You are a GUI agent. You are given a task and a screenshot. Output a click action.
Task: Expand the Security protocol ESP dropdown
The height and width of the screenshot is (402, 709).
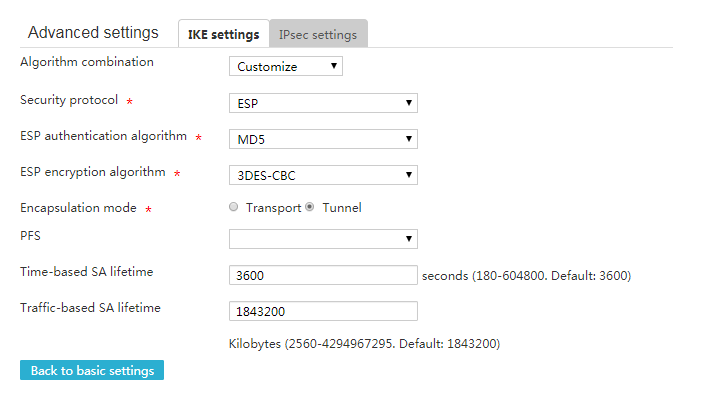click(323, 103)
